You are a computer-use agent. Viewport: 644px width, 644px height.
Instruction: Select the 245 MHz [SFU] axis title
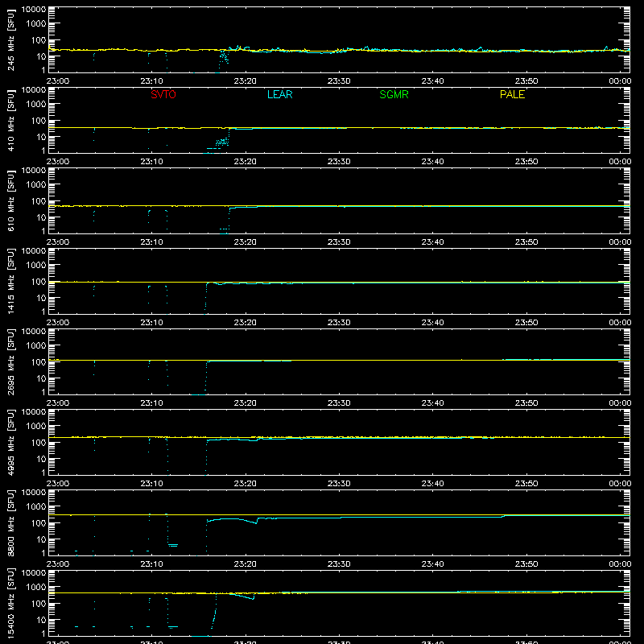11,39
